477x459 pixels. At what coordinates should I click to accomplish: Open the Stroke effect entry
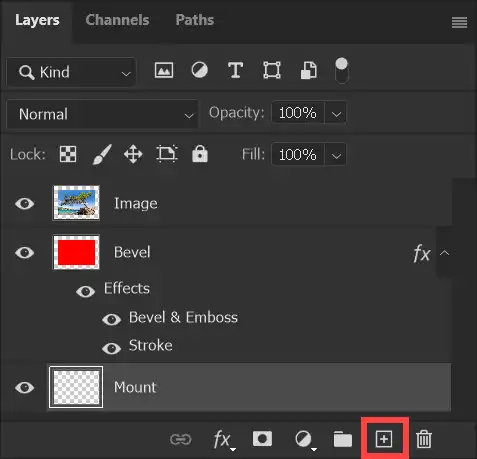point(151,345)
